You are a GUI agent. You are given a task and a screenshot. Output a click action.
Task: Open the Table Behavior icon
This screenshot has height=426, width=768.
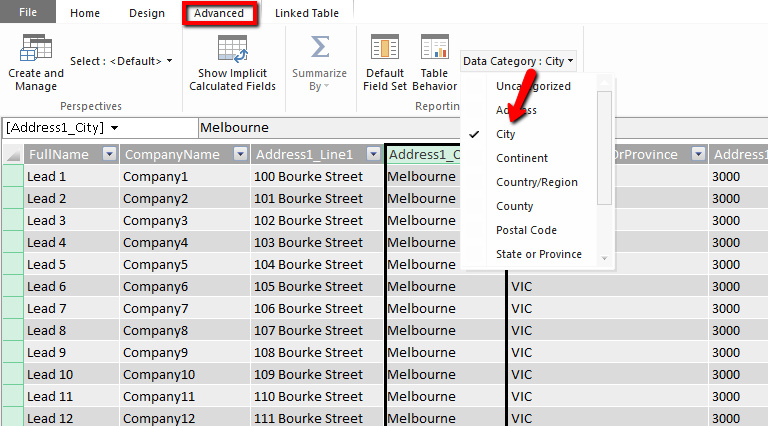pos(434,48)
